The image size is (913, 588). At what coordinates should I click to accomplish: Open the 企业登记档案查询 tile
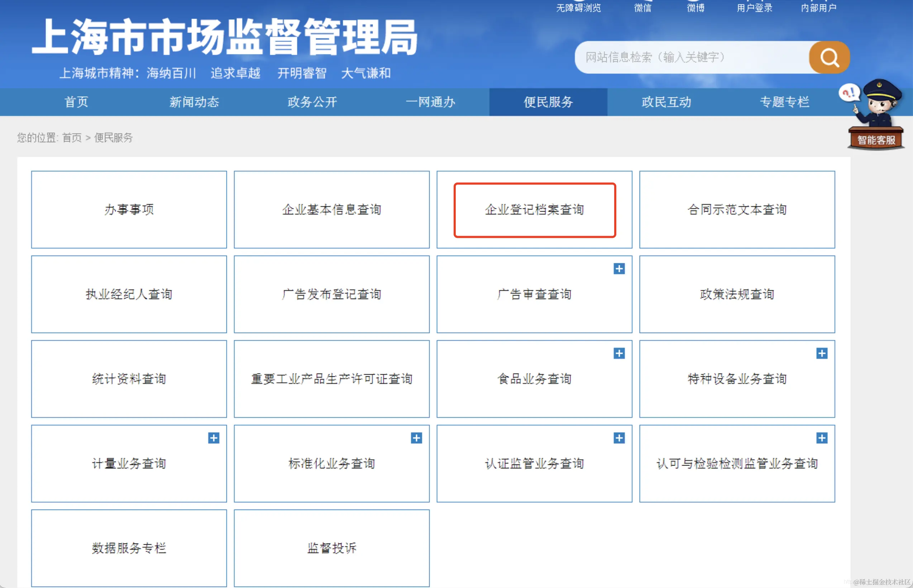click(534, 209)
